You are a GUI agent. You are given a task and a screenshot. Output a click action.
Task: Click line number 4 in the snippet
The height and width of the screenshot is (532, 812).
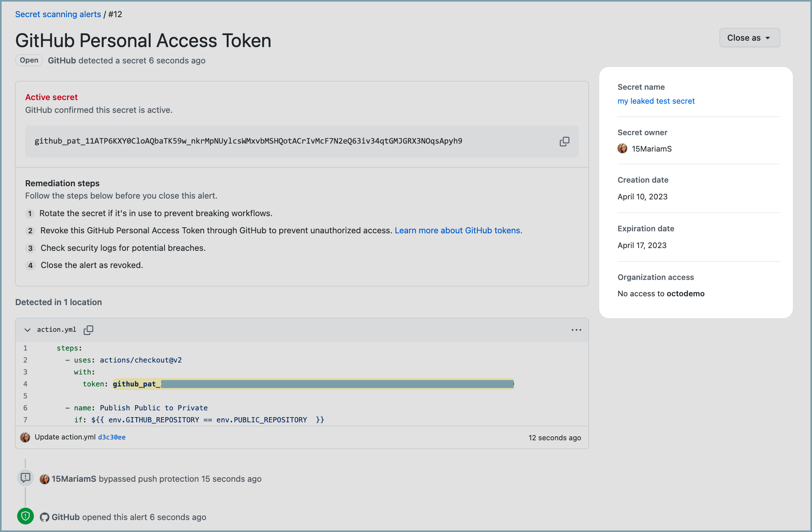point(25,384)
